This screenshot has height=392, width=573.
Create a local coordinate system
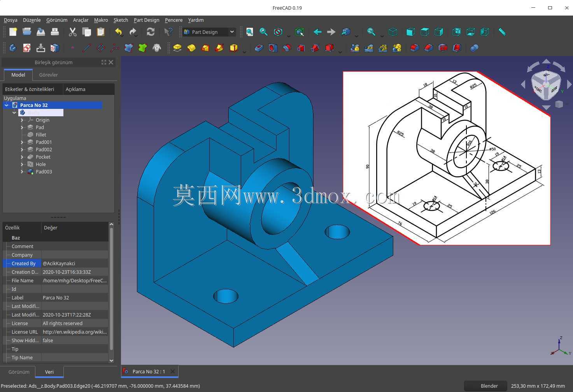coord(115,48)
